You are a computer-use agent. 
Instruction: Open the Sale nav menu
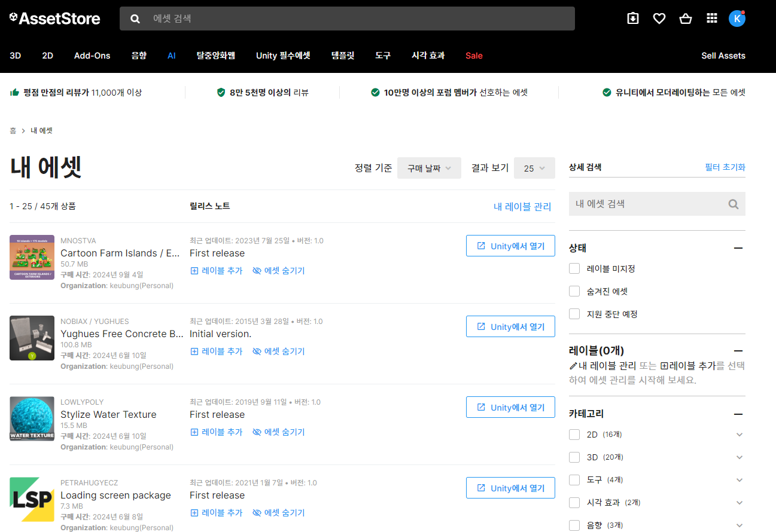coord(474,56)
